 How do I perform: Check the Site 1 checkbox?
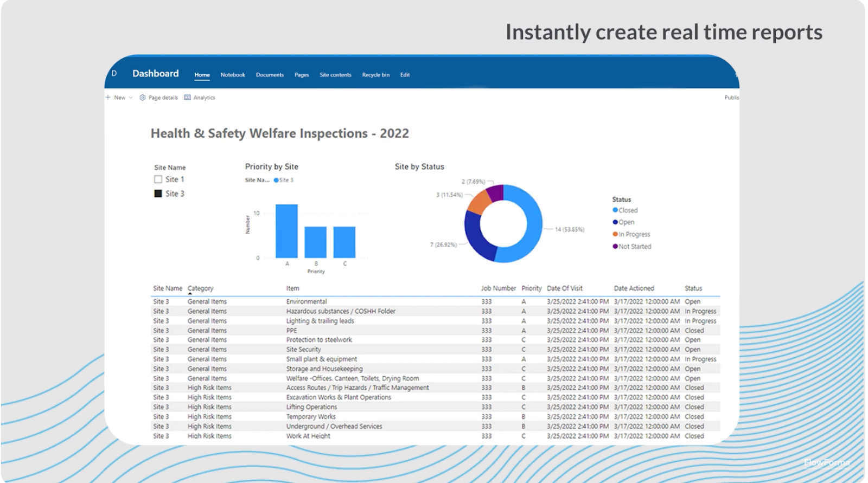click(x=158, y=179)
